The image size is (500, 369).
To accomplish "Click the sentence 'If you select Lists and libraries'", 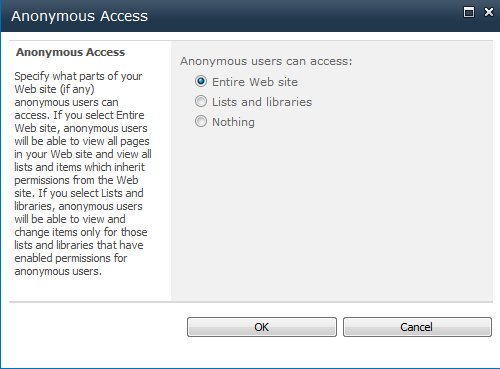I will tap(79, 199).
